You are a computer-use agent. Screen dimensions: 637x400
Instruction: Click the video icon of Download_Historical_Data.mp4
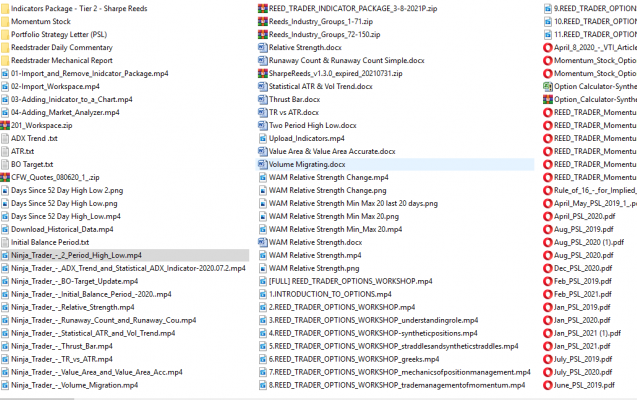click(x=5, y=229)
